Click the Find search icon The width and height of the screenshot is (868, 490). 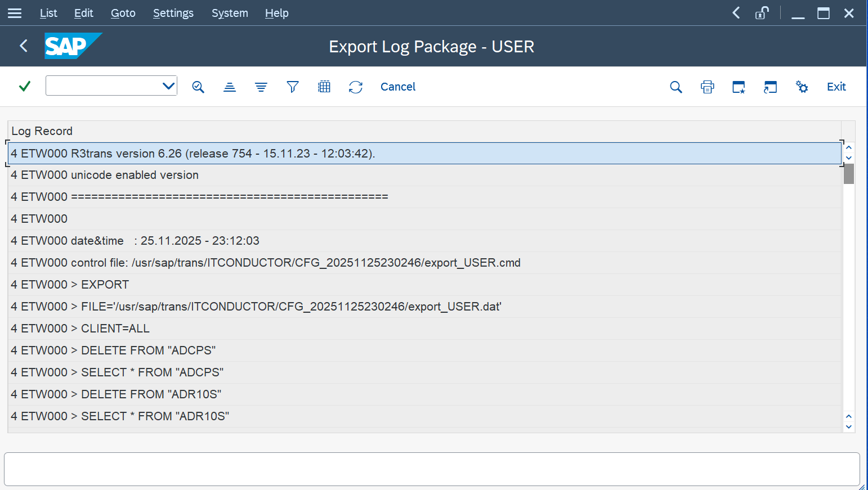click(x=676, y=87)
